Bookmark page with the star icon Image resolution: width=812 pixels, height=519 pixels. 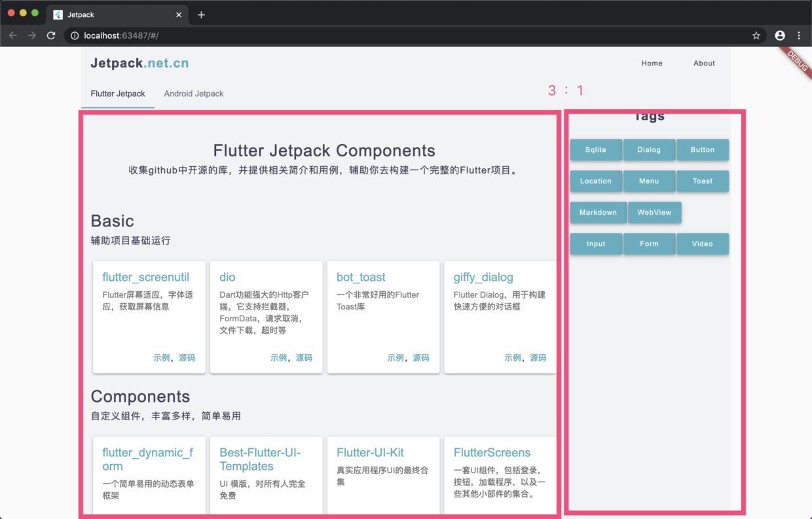[756, 35]
